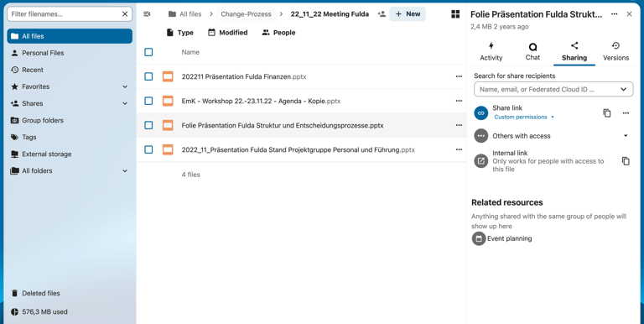
Task: Open actions menu for Finanzen.pptx row
Action: tap(459, 76)
